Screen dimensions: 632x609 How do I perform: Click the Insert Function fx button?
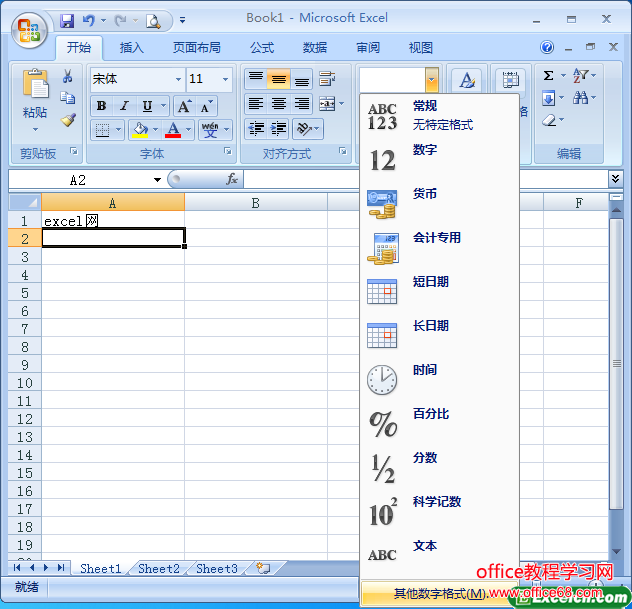point(232,179)
